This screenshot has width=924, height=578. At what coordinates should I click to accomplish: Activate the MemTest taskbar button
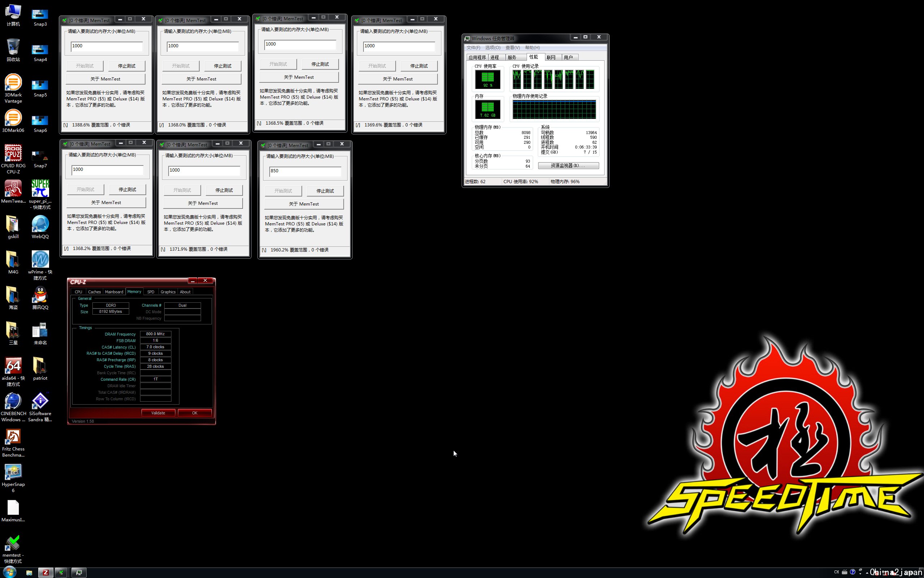pos(61,572)
